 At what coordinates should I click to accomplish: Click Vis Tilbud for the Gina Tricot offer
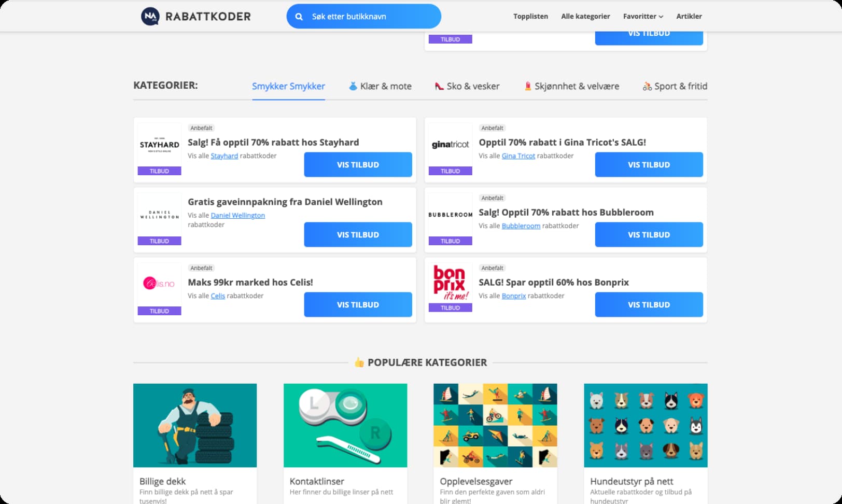(x=649, y=164)
